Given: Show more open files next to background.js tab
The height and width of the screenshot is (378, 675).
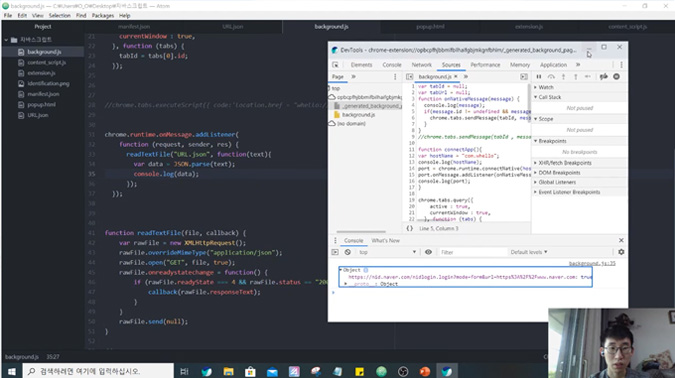Looking at the screenshot, I should click(466, 77).
